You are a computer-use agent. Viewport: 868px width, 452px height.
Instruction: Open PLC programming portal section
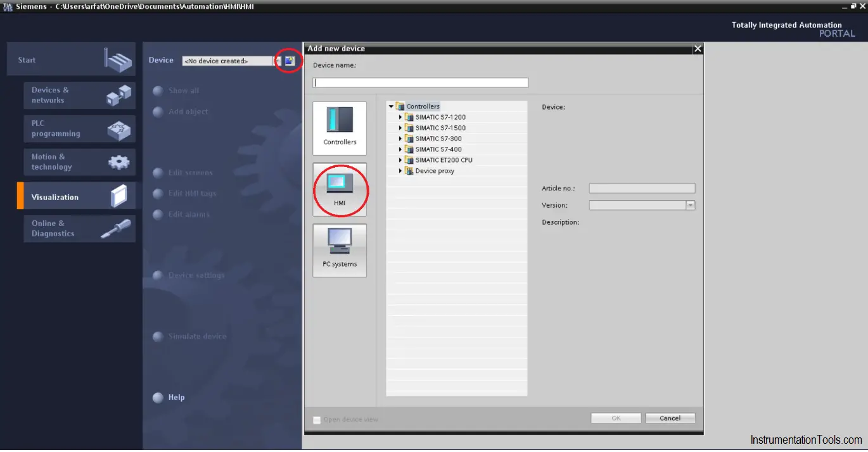tap(79, 129)
